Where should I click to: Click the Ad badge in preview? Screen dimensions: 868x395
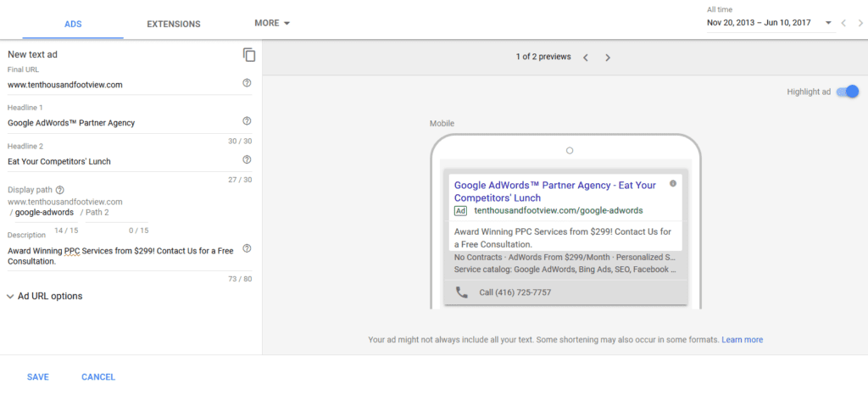(x=460, y=211)
